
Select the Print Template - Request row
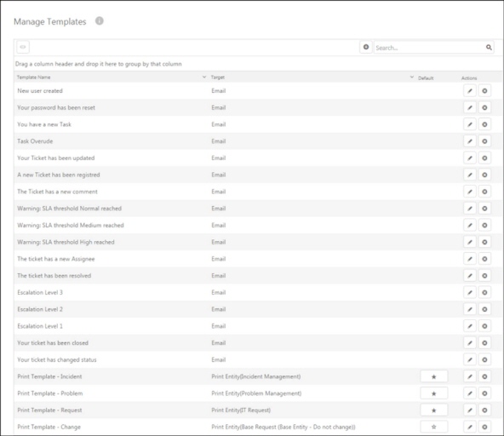[257, 410]
